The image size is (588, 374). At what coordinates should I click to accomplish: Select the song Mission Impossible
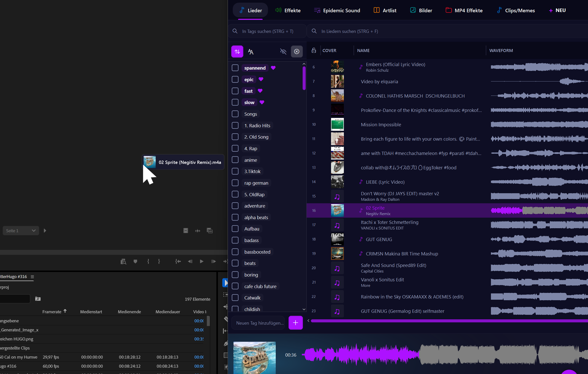[x=381, y=124]
